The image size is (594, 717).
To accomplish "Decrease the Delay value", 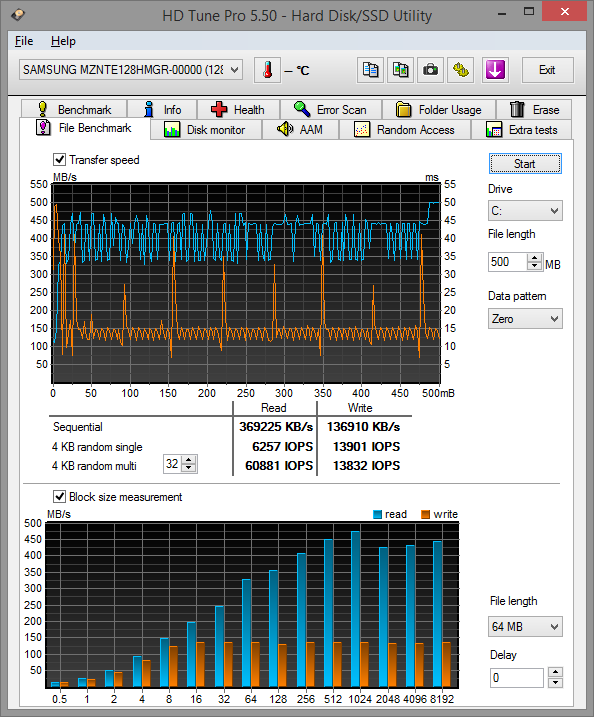I will pos(555,683).
